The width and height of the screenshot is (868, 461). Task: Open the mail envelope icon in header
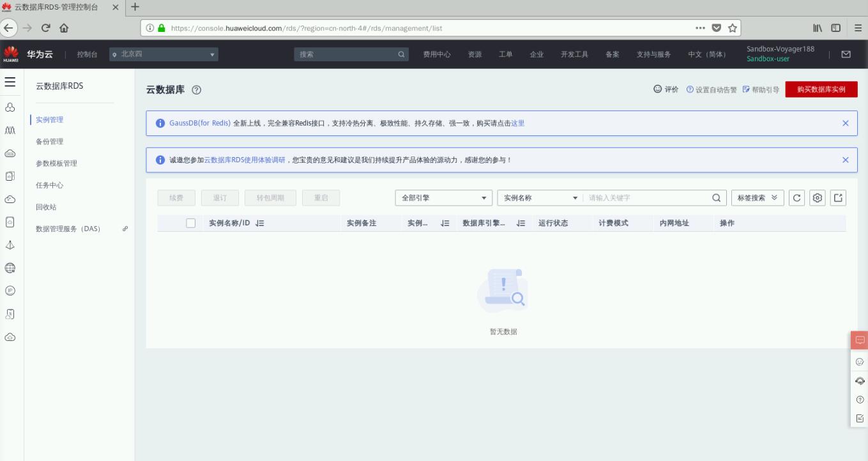coord(846,54)
